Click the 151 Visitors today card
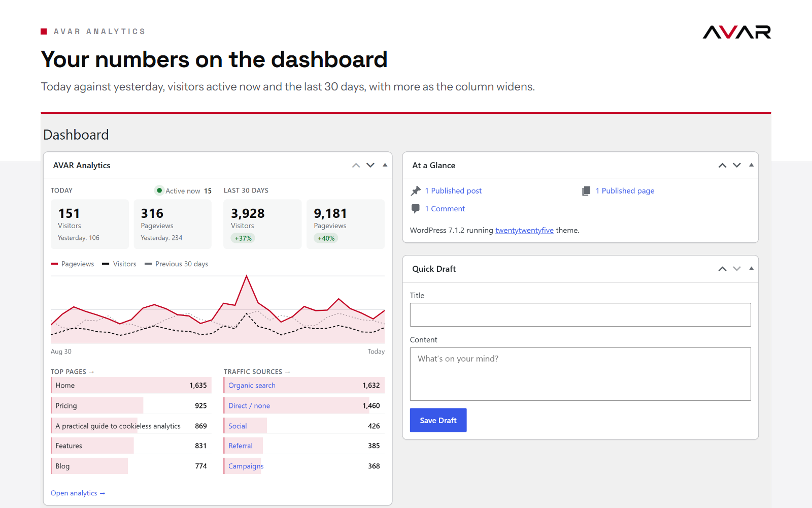 (x=90, y=224)
